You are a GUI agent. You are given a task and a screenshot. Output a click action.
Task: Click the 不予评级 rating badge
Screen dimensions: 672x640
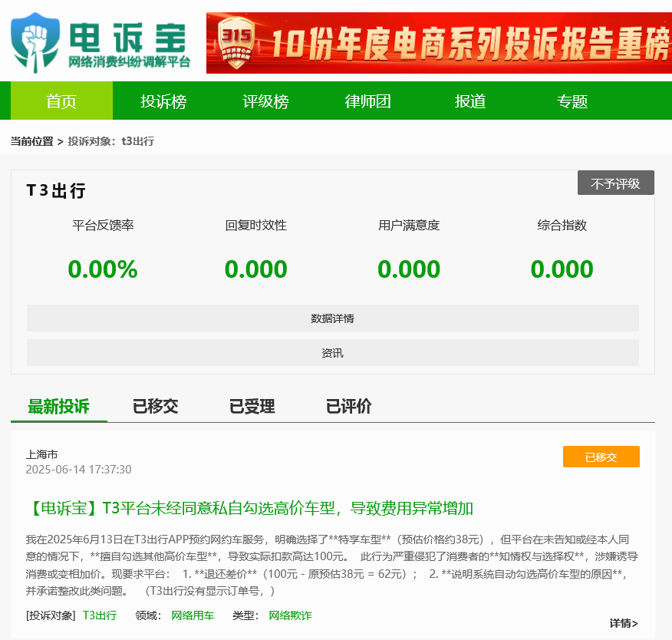tap(615, 183)
